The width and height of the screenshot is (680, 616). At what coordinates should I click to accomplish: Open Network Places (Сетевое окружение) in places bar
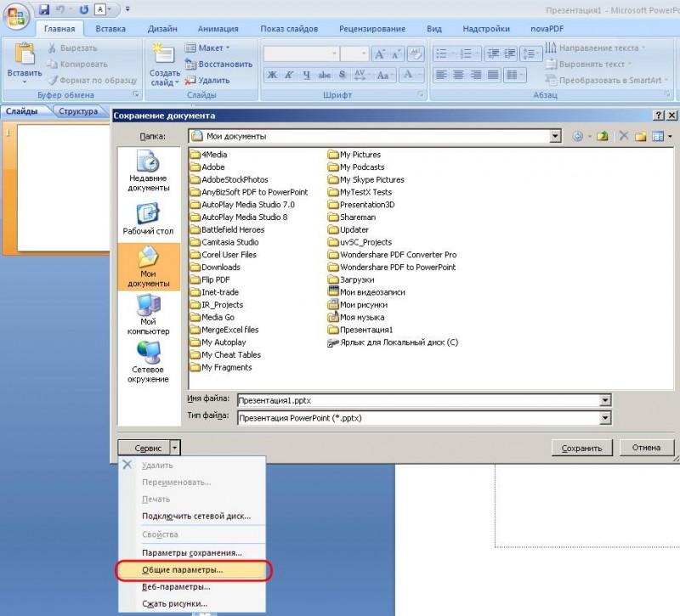[148, 362]
